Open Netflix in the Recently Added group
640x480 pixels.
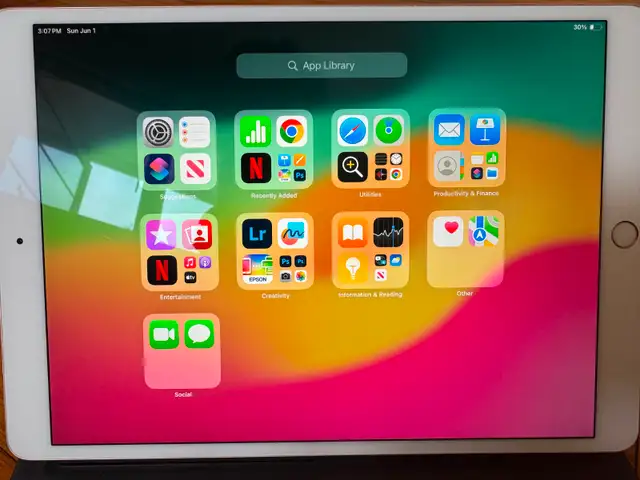256,168
